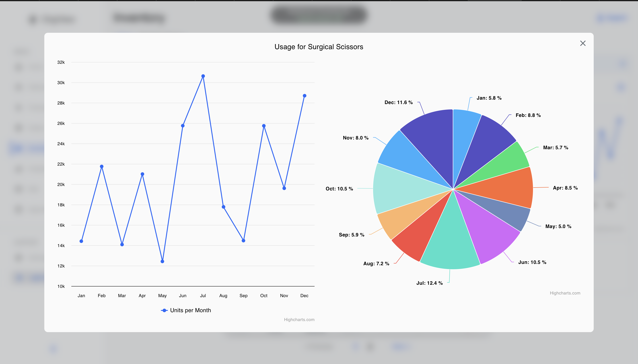638x364 pixels.
Task: Click the 'Dec: 11.6 %' pie label
Action: (398, 103)
